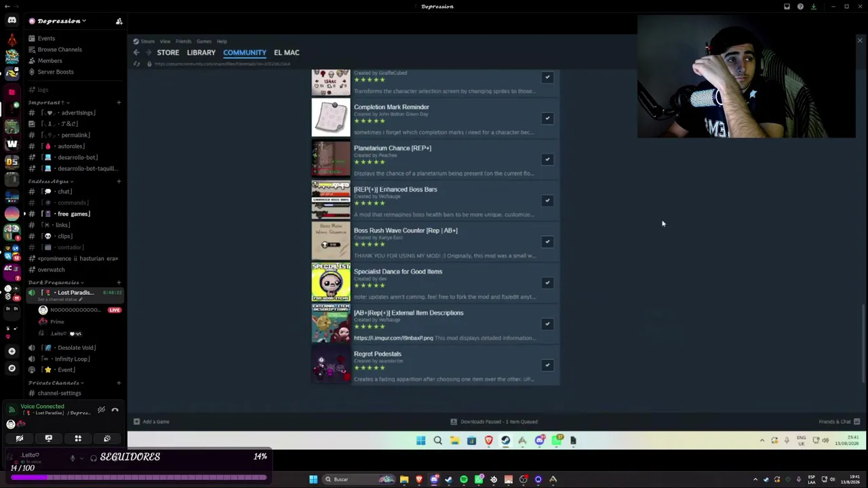Collapse the Dark Frequencies channel category
Screen dimensions: 868x488
coord(56,282)
